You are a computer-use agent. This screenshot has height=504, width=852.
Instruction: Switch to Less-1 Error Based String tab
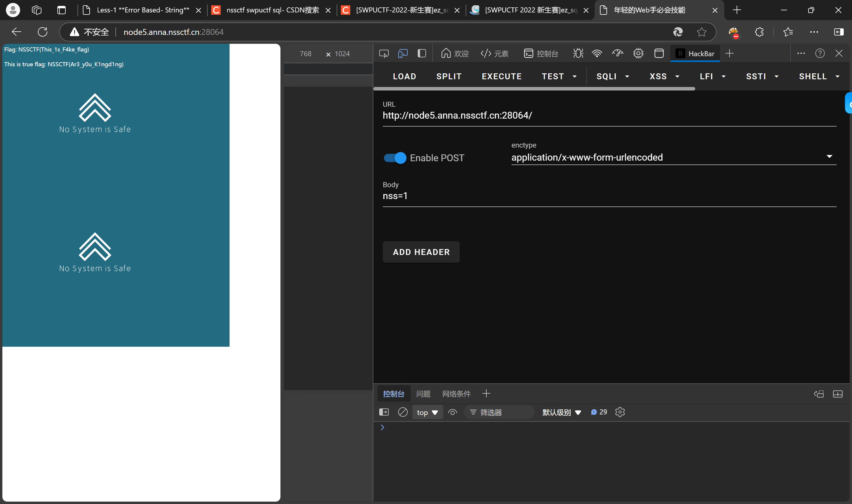click(x=142, y=10)
